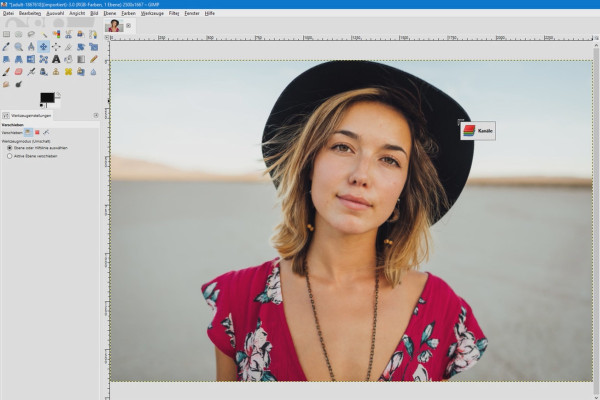Click the Kanäle channels tab label

(485, 131)
